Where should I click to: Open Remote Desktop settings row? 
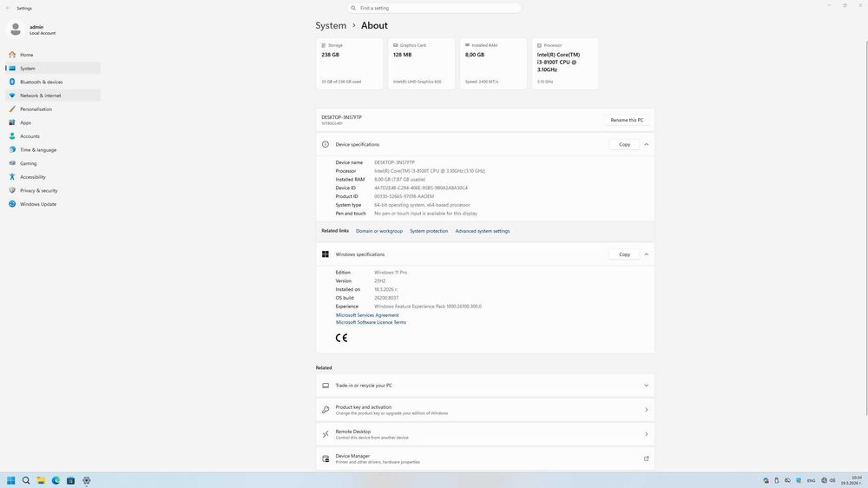point(485,434)
